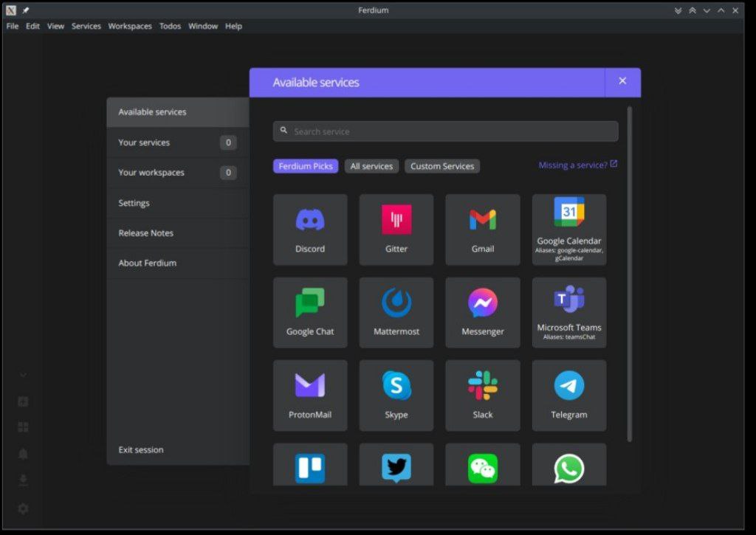756x535 pixels.
Task: Focus the Search service field
Action: [x=445, y=131]
